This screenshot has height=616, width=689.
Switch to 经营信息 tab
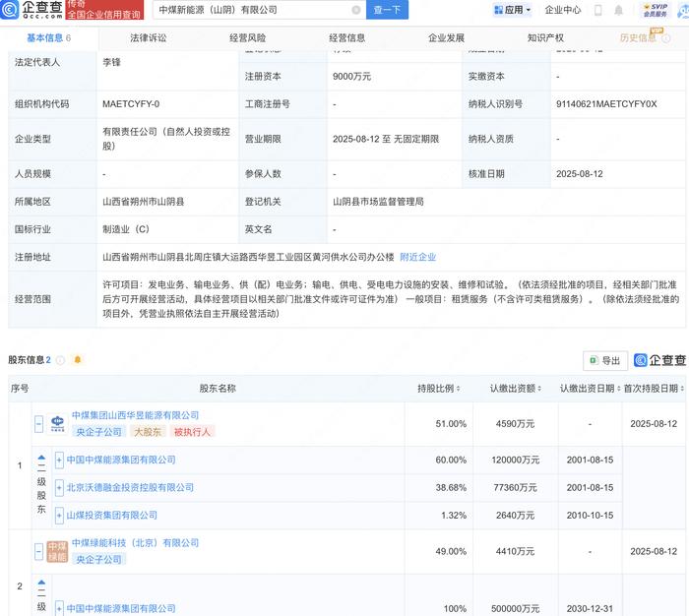(x=347, y=38)
